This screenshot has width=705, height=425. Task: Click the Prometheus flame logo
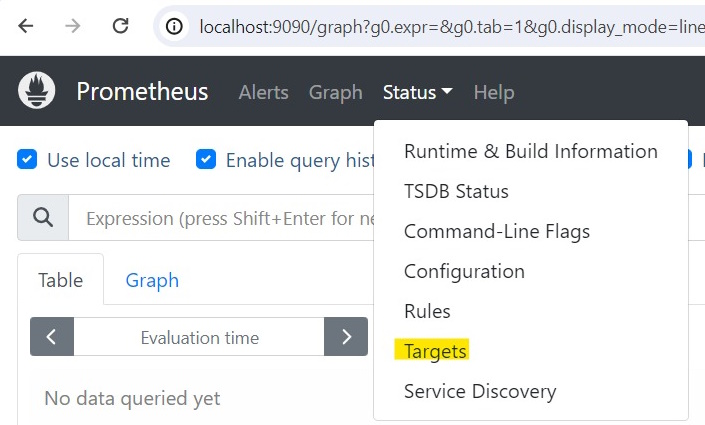(x=37, y=90)
